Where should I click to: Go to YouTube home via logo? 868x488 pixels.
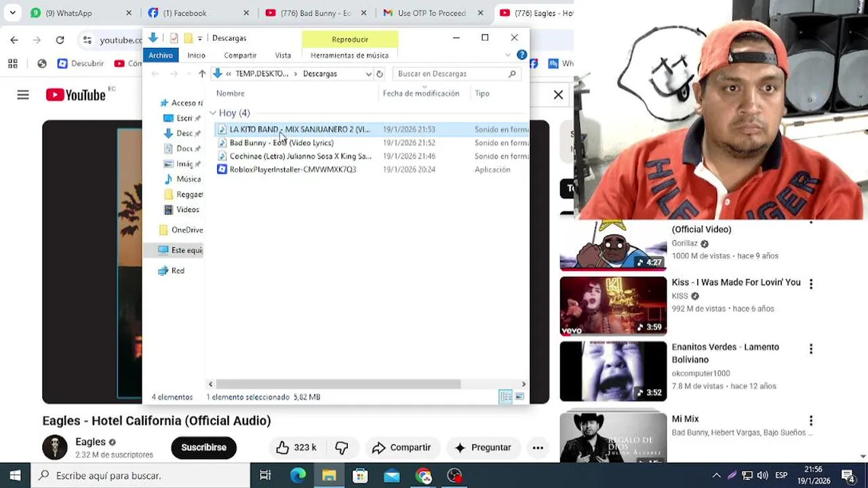pos(76,95)
